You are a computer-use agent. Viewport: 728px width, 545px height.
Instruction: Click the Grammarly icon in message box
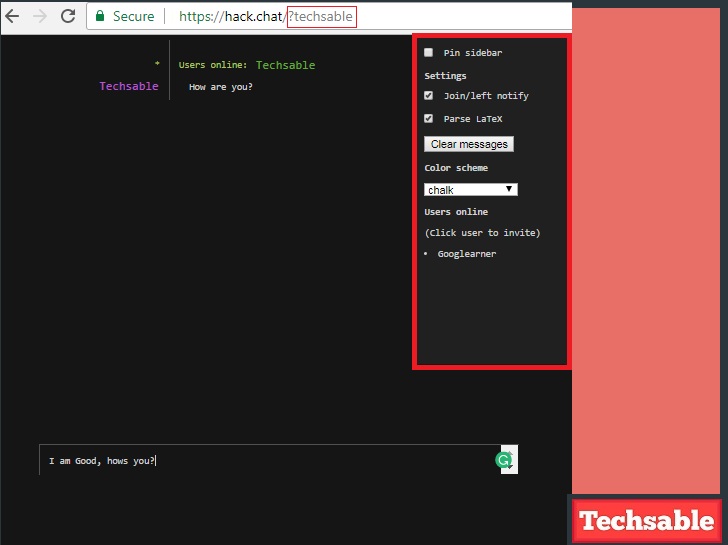click(x=503, y=460)
